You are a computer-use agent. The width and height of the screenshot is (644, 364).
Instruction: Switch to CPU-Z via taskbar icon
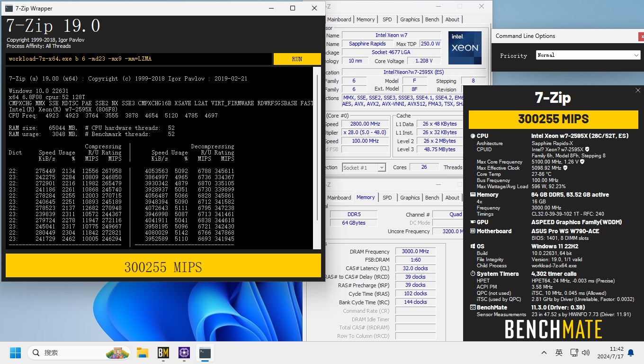[x=184, y=353]
